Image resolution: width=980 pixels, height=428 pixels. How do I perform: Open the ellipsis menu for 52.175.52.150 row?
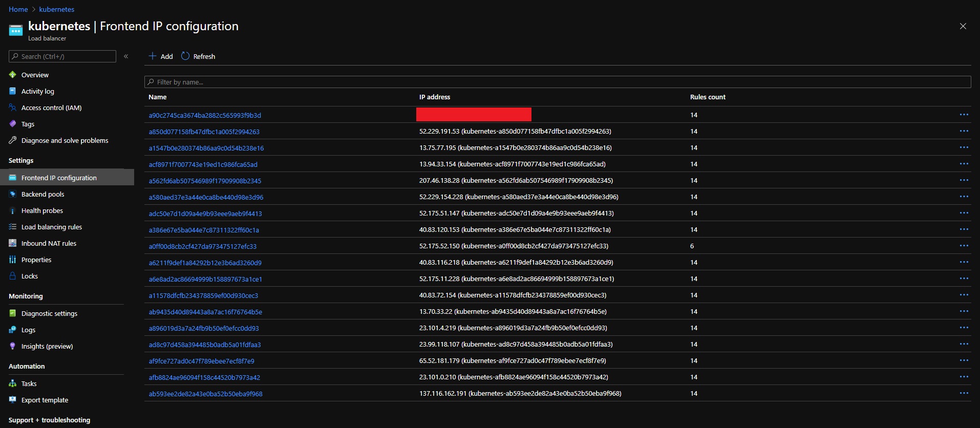[x=964, y=246]
